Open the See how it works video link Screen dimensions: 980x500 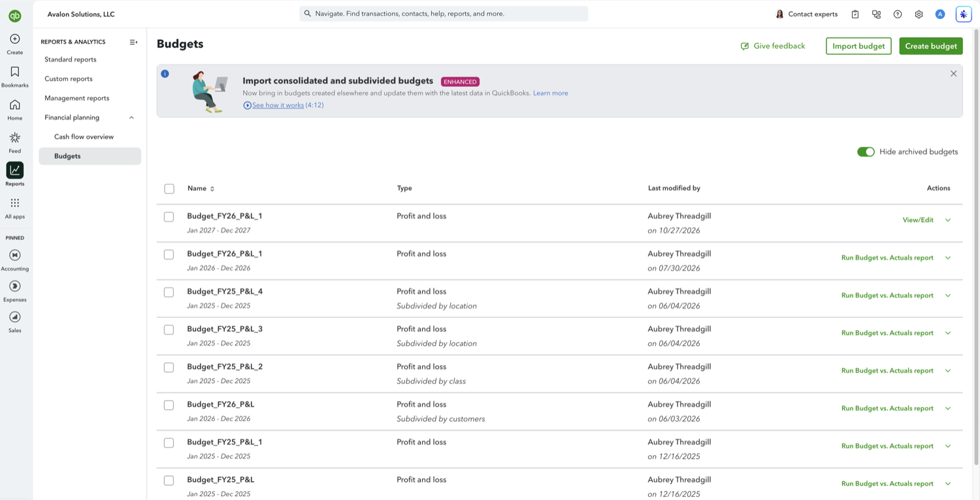tap(278, 105)
